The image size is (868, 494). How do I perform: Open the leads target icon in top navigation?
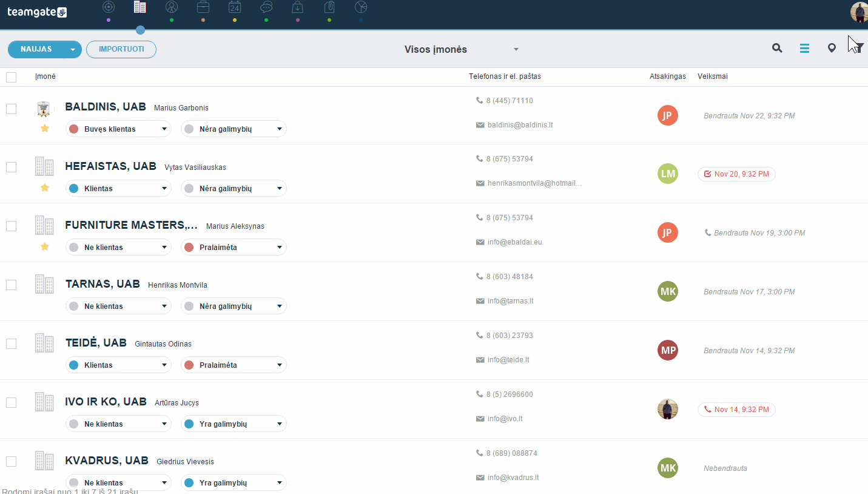(x=109, y=7)
